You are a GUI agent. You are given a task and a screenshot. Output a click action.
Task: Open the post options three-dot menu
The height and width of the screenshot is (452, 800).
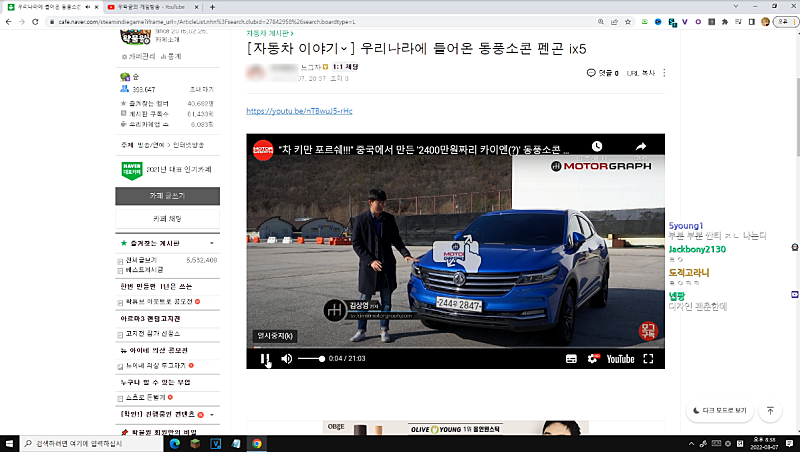664,73
